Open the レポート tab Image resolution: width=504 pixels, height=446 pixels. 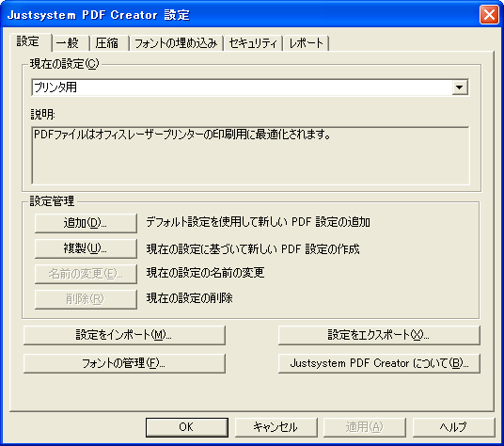point(306,43)
